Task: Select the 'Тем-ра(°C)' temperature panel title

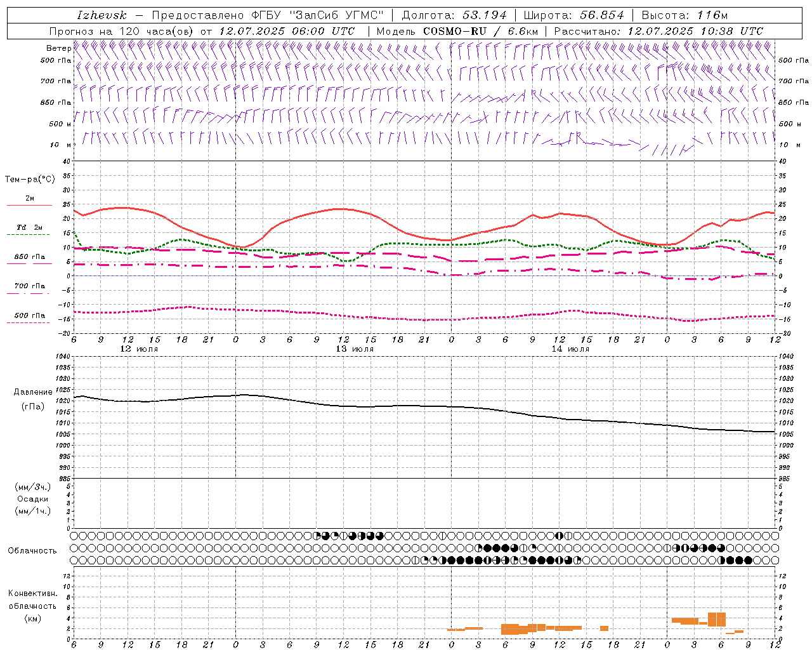Action: pos(30,180)
